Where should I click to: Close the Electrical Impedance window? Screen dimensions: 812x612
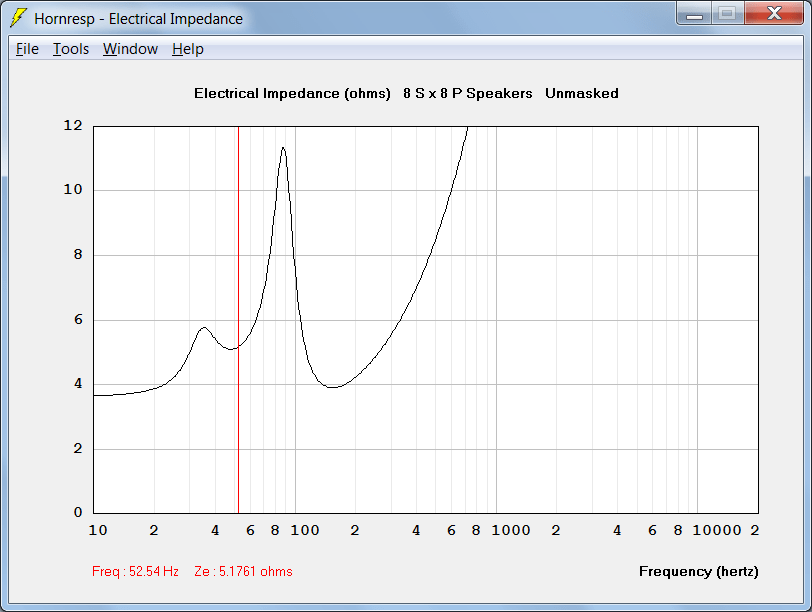coord(774,14)
